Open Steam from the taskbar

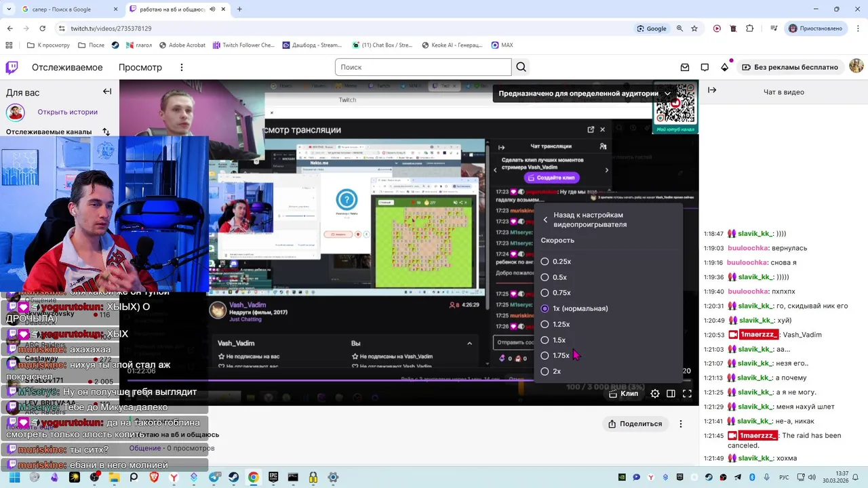[x=233, y=477]
